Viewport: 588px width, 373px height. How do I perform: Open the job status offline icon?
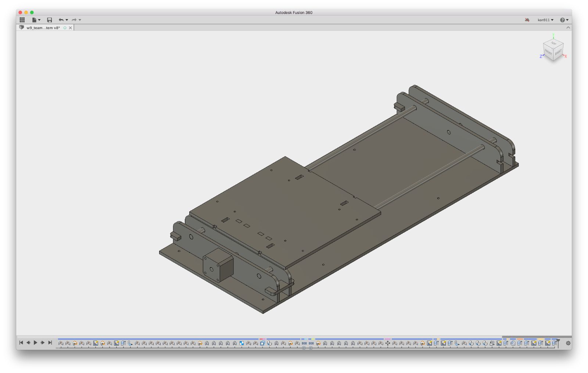point(527,20)
